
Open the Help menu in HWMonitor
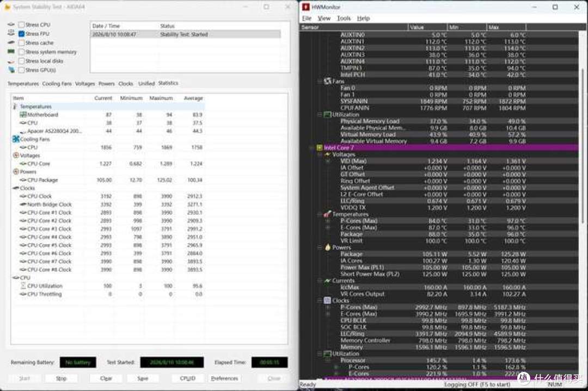363,18
